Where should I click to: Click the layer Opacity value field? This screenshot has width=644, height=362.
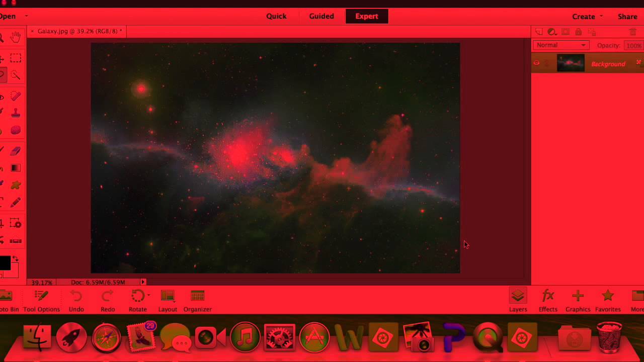pyautogui.click(x=633, y=45)
